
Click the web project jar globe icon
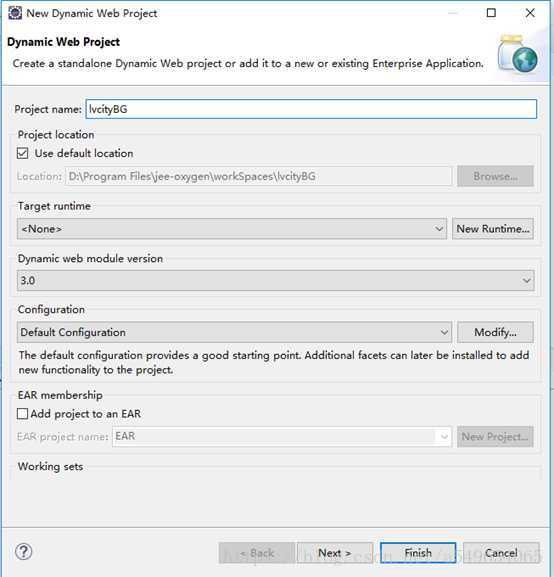(x=518, y=54)
